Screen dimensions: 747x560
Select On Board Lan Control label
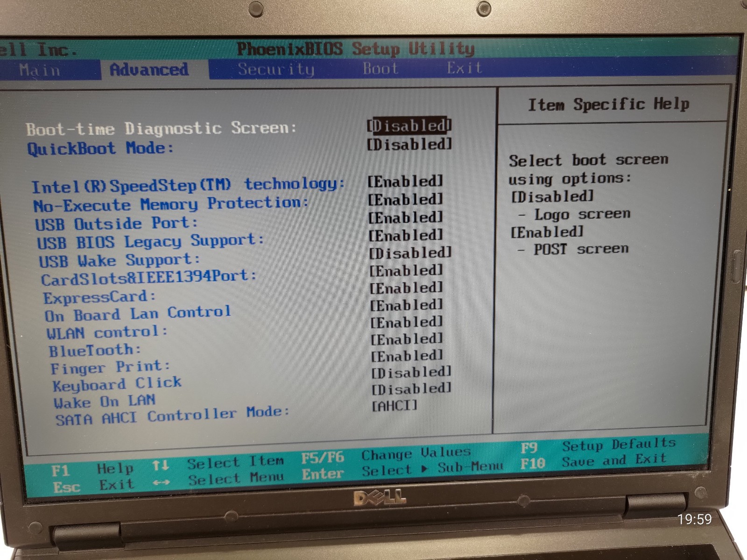point(138,314)
